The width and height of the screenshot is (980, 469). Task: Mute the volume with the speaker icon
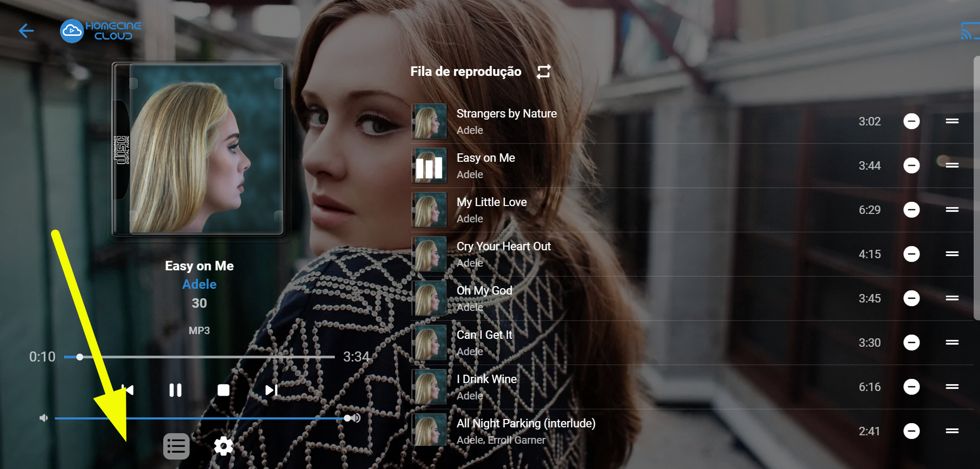(x=44, y=418)
